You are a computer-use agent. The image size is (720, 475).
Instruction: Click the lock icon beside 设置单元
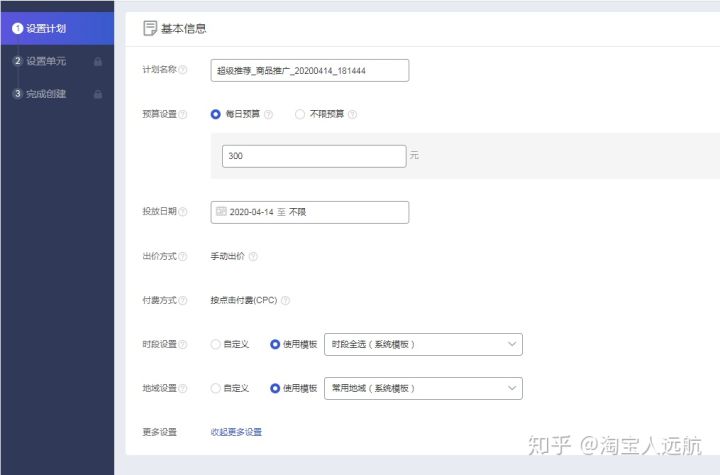point(98,62)
